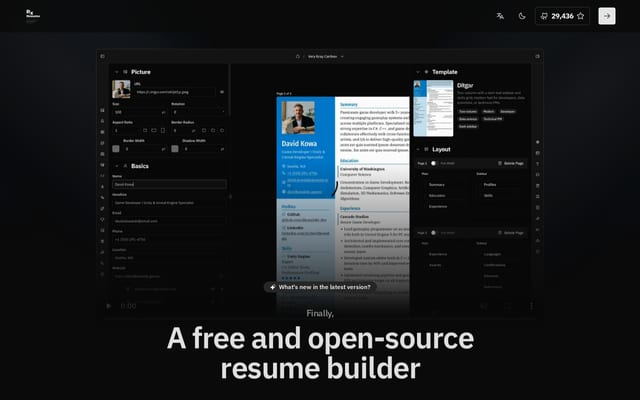
Task: Click the Name field containing David Kowa
Action: [169, 184]
